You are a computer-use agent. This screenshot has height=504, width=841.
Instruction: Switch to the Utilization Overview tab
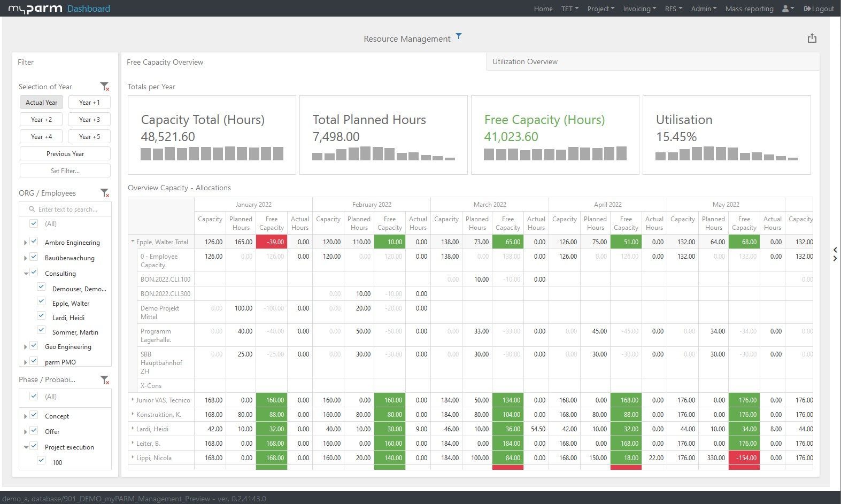pyautogui.click(x=524, y=61)
